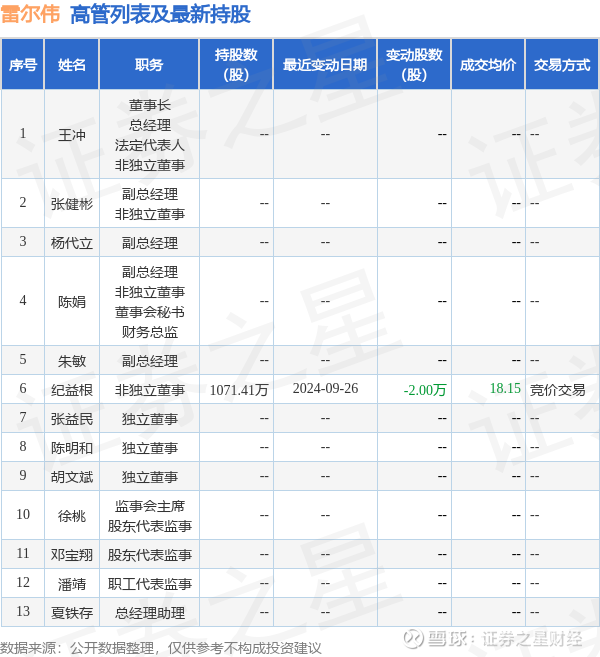
Task: Click the 职务 column header
Action: click(149, 65)
